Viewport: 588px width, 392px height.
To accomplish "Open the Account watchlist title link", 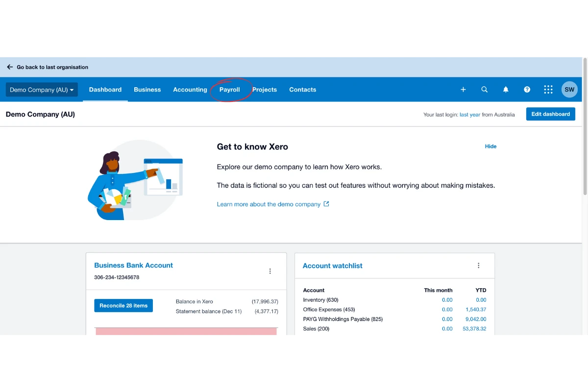I will coord(333,266).
